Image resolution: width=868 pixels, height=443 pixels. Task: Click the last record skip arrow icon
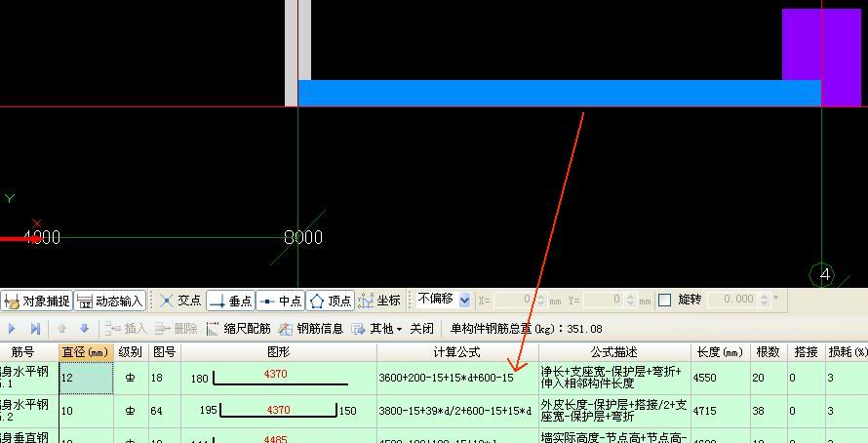[35, 329]
